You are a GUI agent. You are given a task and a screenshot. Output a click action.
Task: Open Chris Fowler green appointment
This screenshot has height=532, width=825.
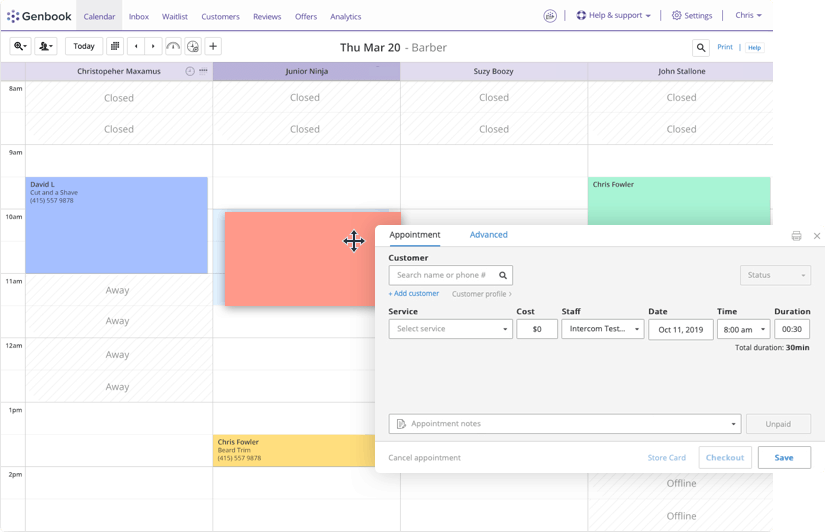(679, 201)
